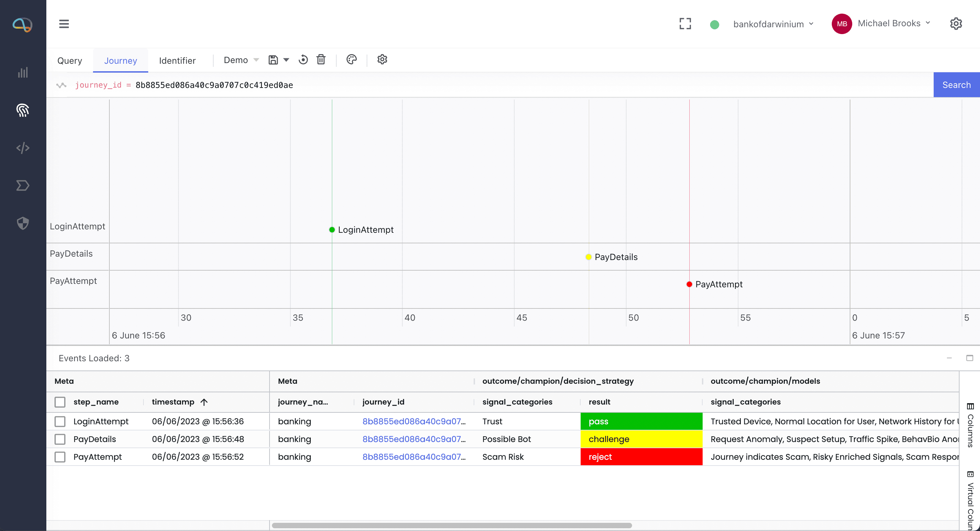Open the shield security sidebar icon
980x531 pixels.
23,223
